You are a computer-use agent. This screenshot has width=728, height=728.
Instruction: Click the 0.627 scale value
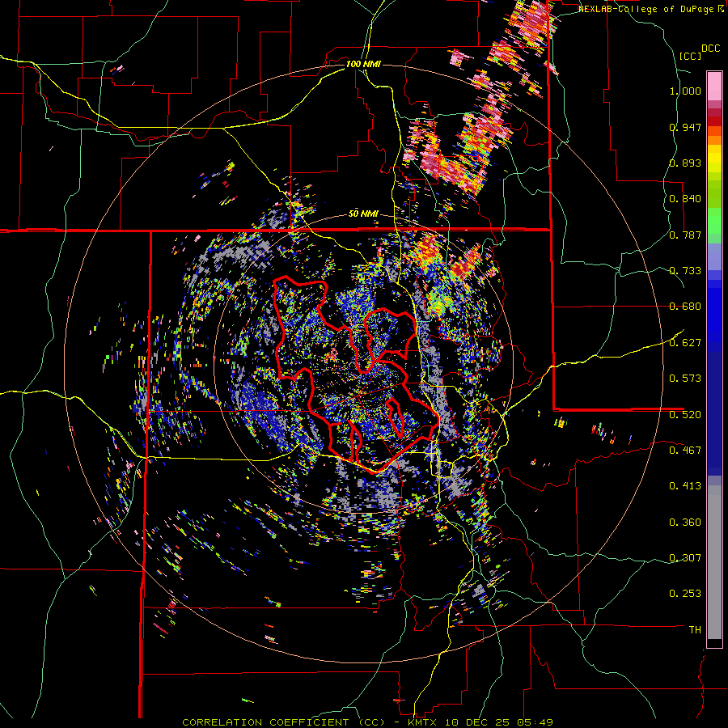click(x=685, y=343)
